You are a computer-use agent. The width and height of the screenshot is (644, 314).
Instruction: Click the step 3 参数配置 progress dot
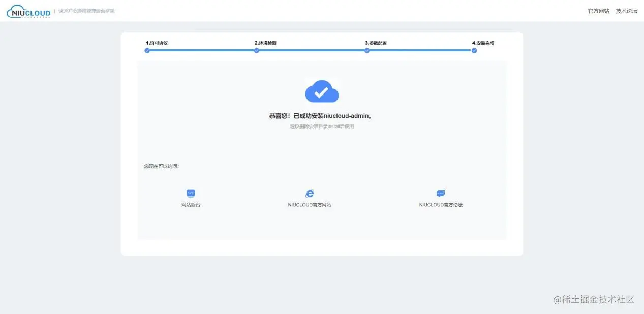point(366,51)
